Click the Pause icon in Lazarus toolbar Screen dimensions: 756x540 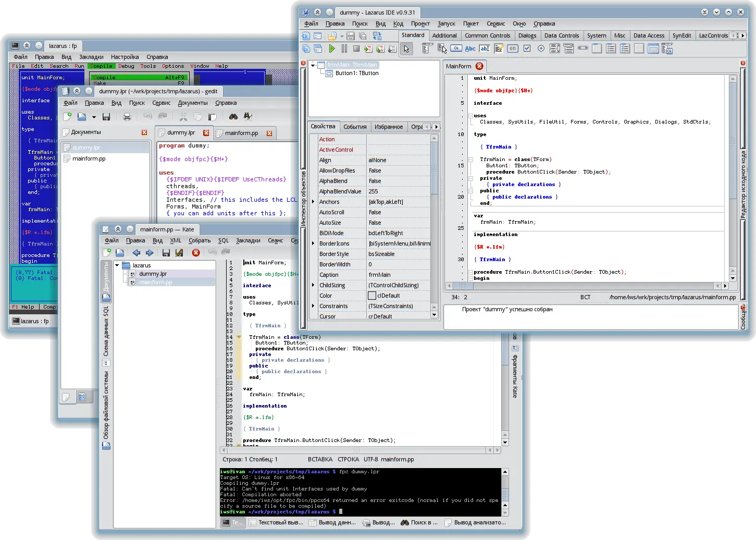click(x=344, y=48)
